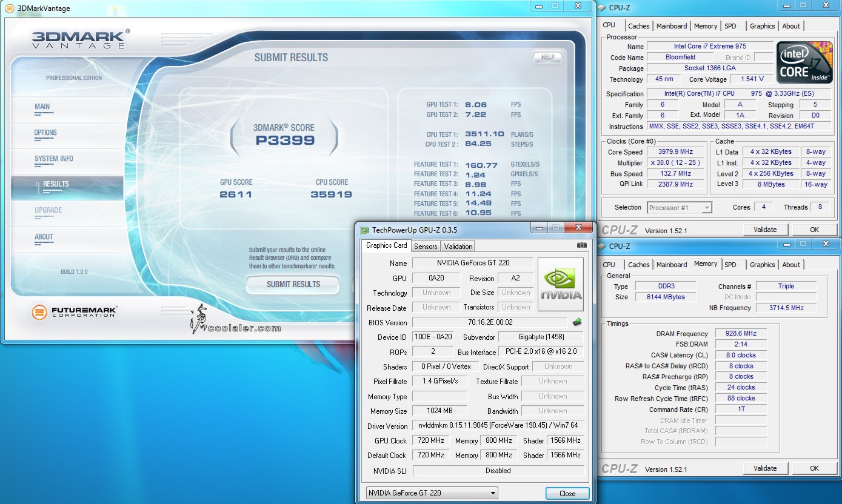This screenshot has height=504, width=842.
Task: Click the CPU name Intel Core i7 Extreme 975
Action: (710, 46)
